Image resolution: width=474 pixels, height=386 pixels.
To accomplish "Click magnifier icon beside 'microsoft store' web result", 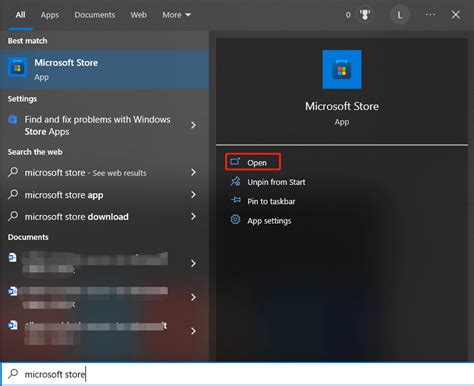I will click(13, 172).
